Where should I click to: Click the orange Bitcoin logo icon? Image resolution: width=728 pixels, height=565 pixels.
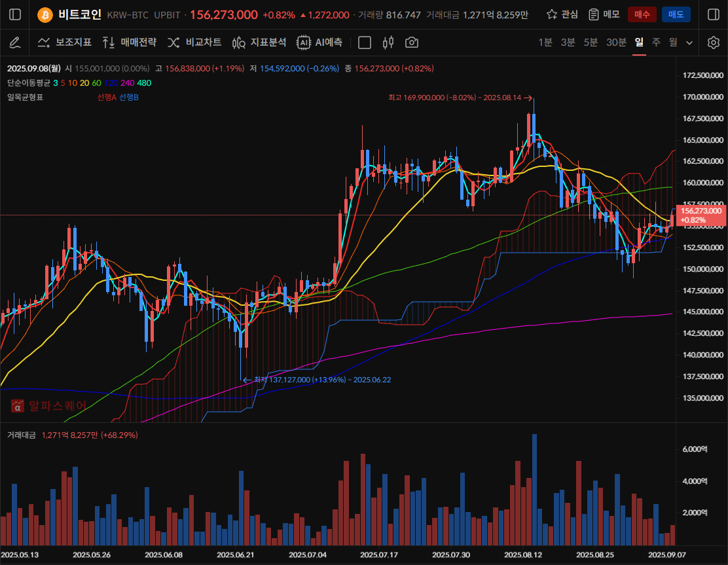tap(45, 15)
